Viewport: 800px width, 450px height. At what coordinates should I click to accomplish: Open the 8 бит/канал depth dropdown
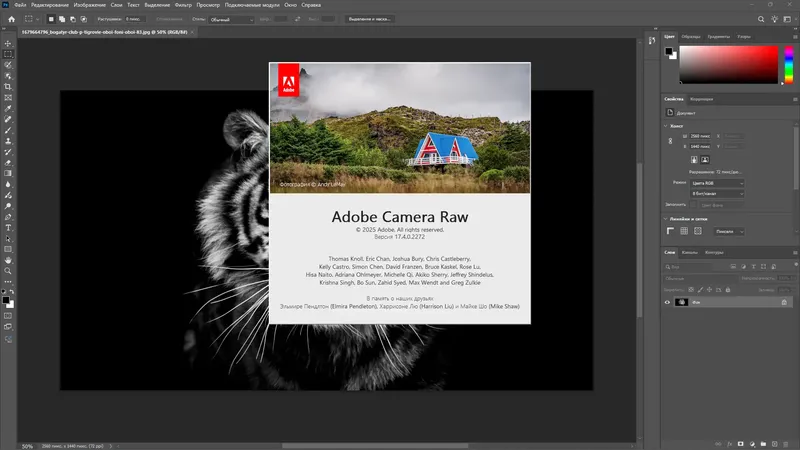tap(715, 194)
